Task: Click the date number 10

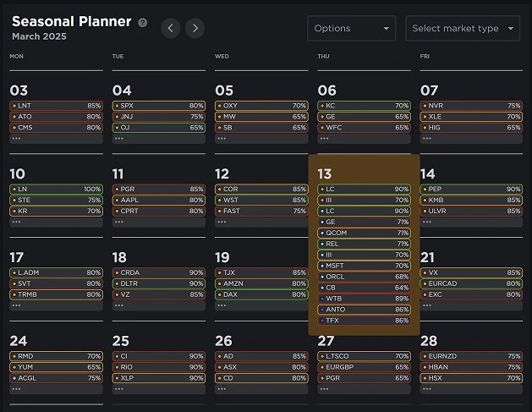Action: [x=19, y=173]
